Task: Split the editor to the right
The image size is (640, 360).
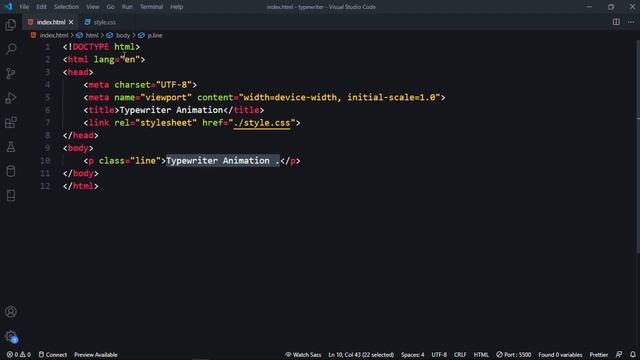Action: tap(616, 22)
